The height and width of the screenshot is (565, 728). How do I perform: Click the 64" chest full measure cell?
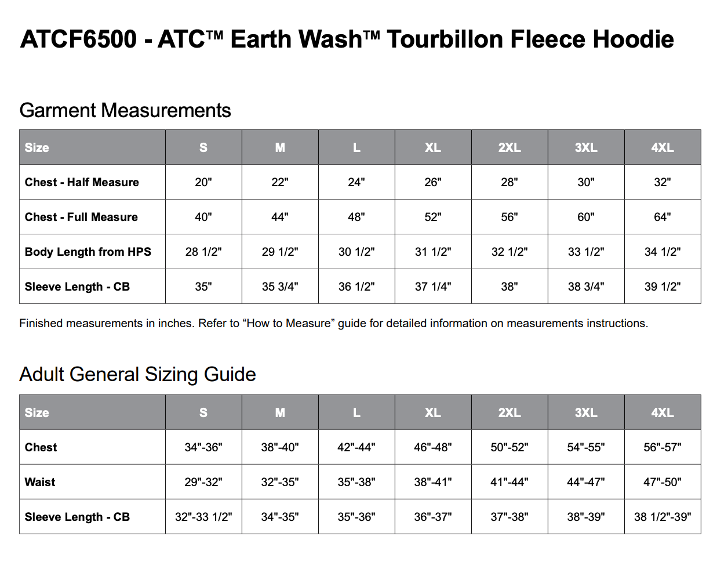(662, 217)
